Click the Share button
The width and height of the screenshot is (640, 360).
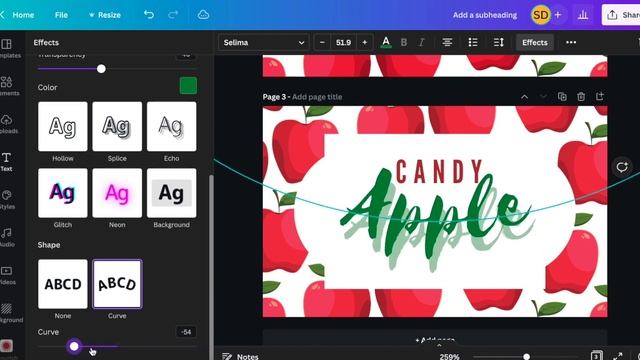(x=621, y=15)
